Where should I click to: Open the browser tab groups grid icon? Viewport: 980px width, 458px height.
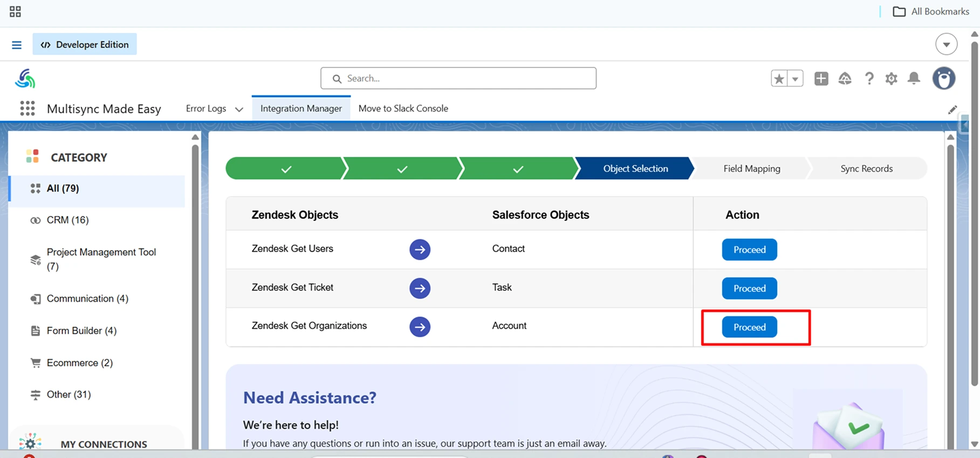(15, 11)
